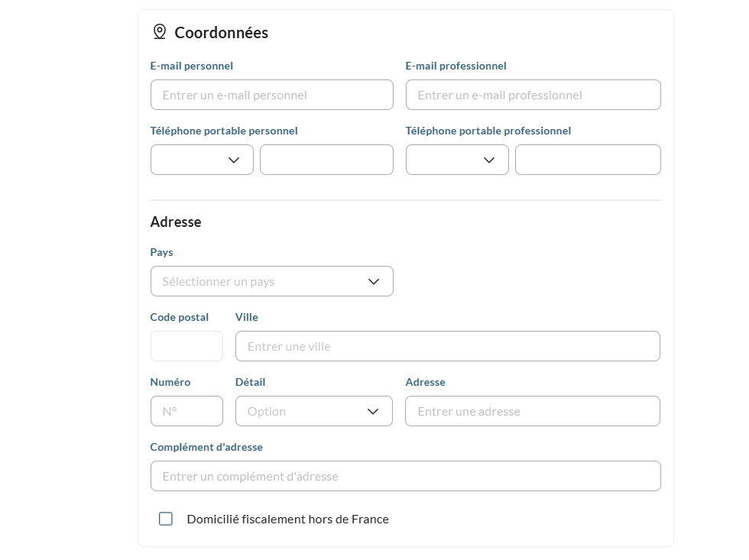Screen dimensions: 749x560
Task: Select the Code postal field
Action: [x=186, y=346]
